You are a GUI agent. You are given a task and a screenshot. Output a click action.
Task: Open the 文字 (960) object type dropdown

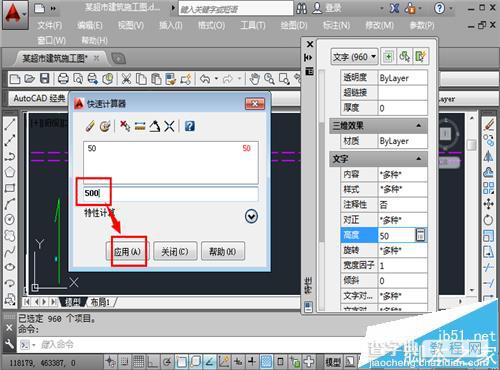pos(354,57)
